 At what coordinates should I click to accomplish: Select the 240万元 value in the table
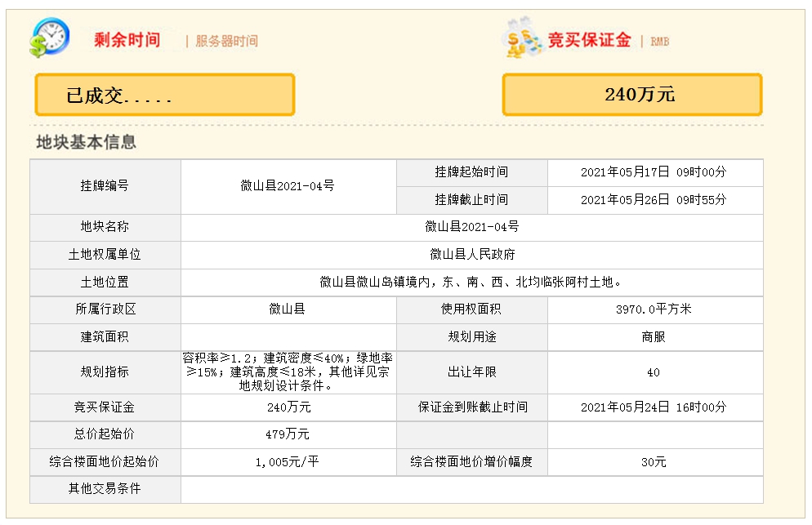coord(288,407)
